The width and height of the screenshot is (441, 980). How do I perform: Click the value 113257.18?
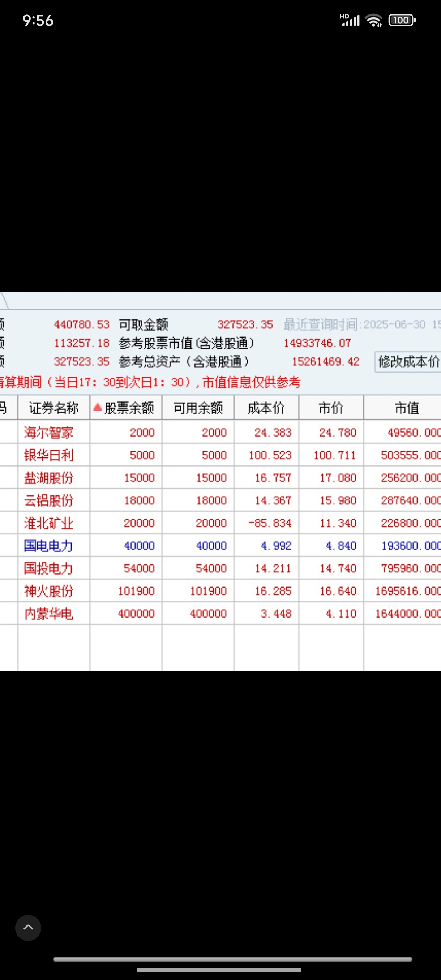click(x=81, y=343)
